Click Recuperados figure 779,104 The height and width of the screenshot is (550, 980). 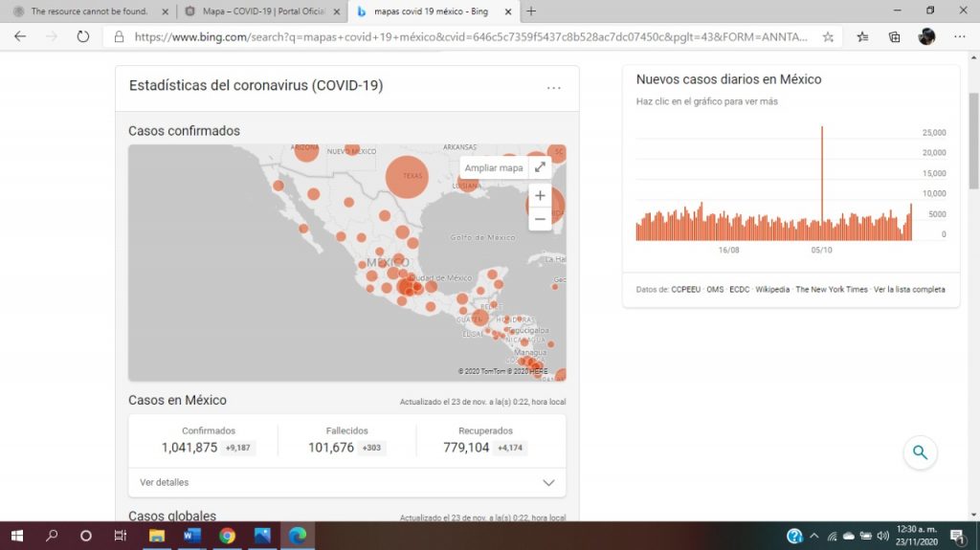tap(466, 448)
